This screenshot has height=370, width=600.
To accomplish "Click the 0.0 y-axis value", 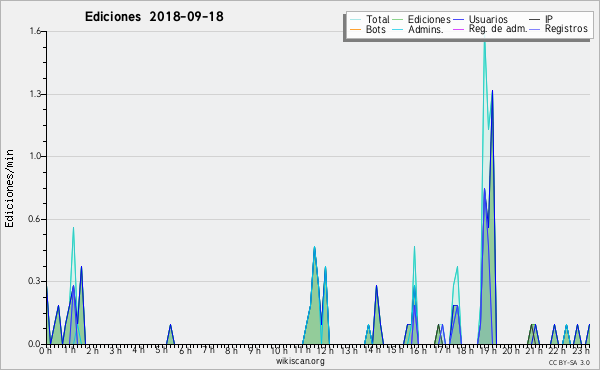I will pos(35,344).
